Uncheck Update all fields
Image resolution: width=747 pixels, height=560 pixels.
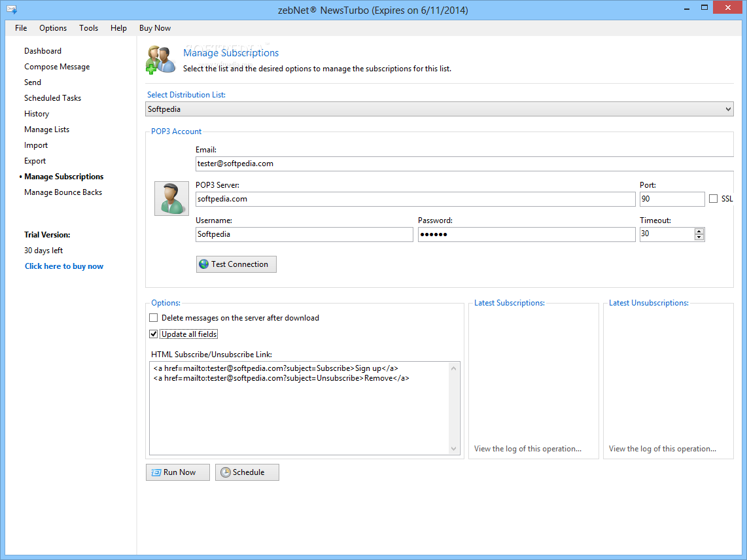pos(154,334)
